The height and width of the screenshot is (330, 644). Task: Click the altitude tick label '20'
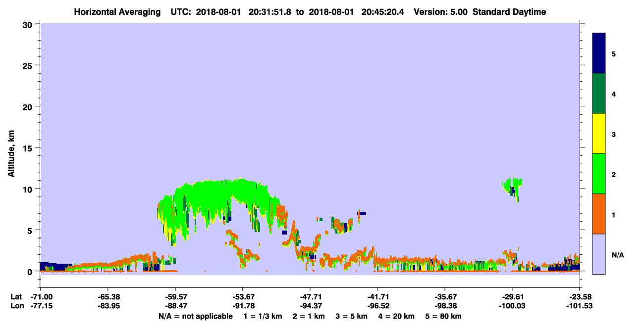28,106
